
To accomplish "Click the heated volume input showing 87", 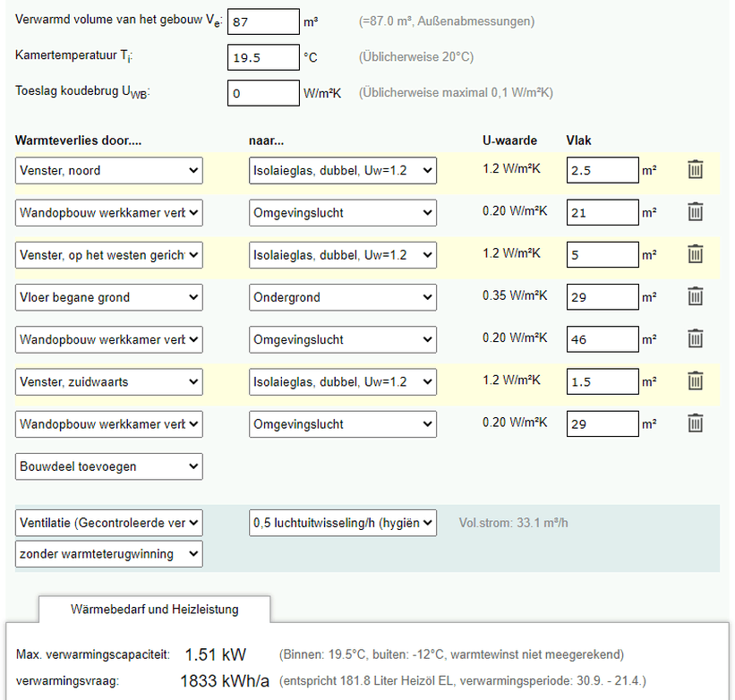I will 262,21.
